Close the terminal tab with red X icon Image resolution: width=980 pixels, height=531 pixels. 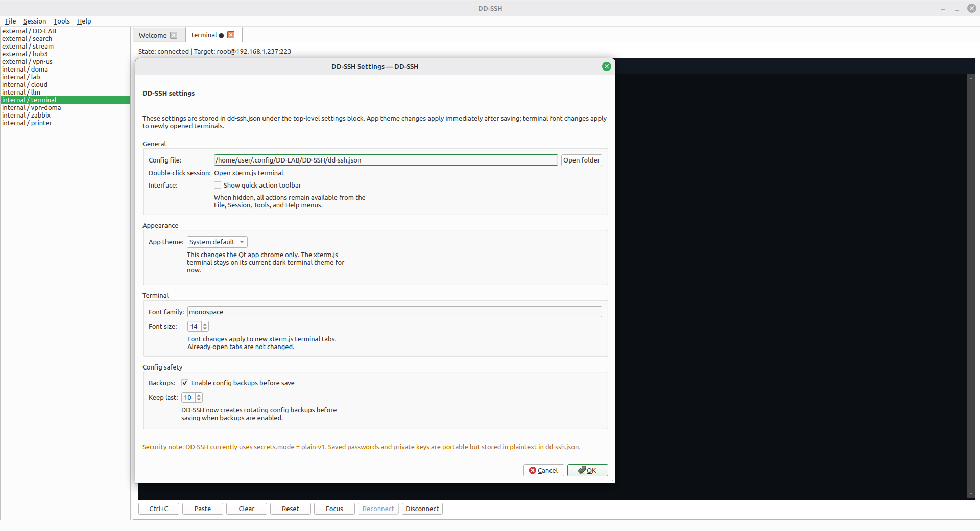click(231, 35)
